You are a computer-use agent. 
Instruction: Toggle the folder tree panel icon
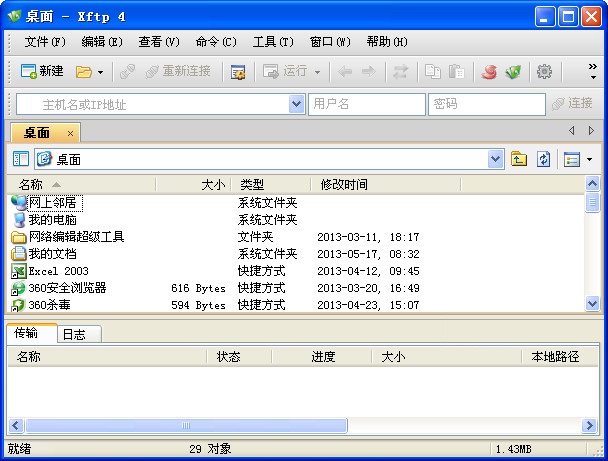(21, 159)
